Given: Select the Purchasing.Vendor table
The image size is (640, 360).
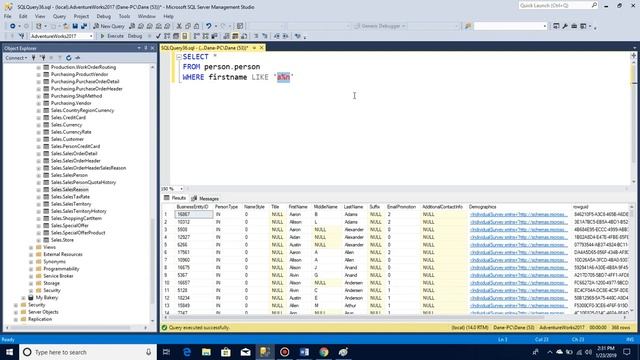Looking at the screenshot, I should (x=71, y=103).
